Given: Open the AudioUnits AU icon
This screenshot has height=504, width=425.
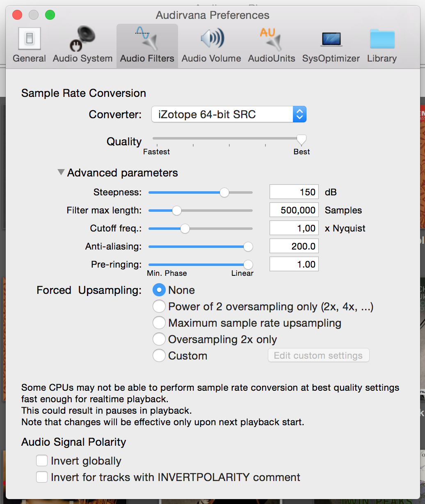Looking at the screenshot, I should tap(271, 39).
